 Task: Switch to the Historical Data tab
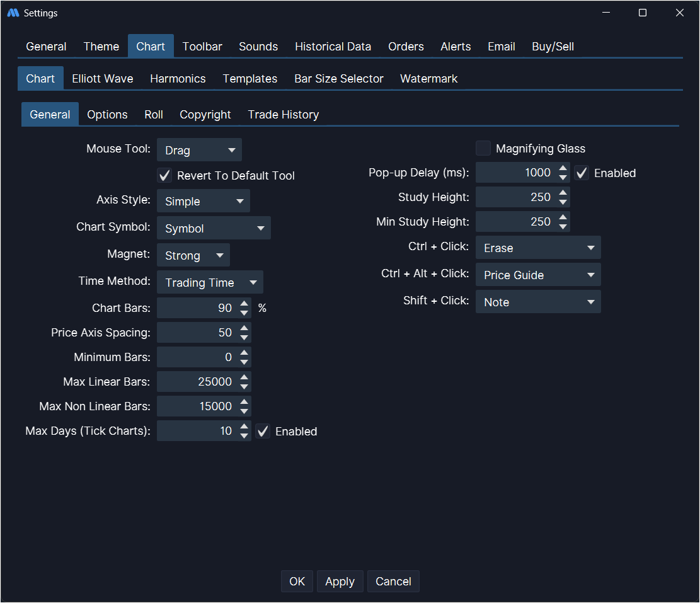pos(333,47)
